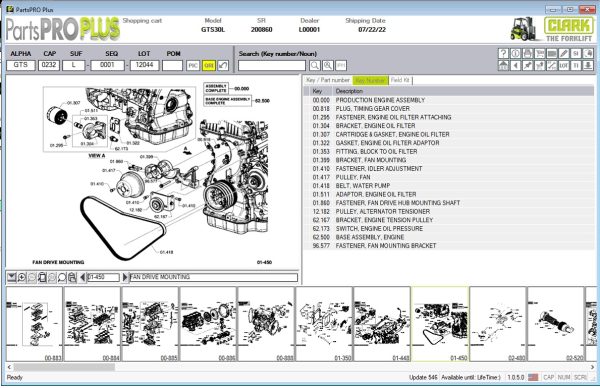The height and width of the screenshot is (388, 600).
Task: Open thumbnail 00-888
Action: (266, 324)
